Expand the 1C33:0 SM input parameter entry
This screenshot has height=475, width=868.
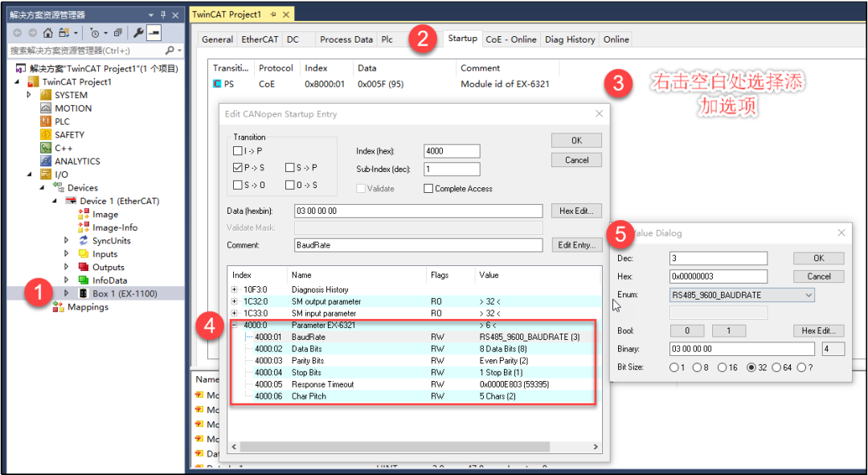234,313
